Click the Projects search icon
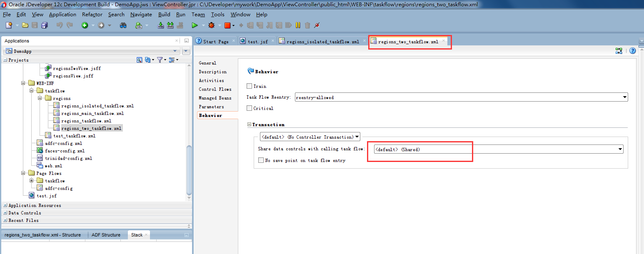 [140, 60]
